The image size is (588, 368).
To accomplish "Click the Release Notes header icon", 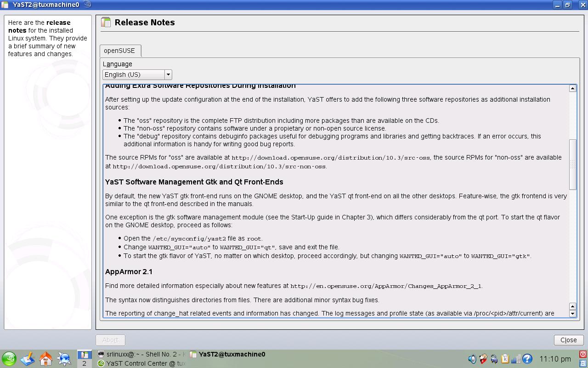I will pyautogui.click(x=106, y=23).
